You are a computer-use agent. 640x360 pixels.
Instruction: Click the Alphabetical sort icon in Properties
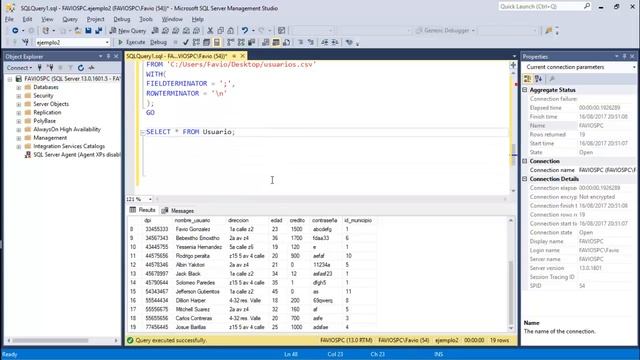coord(538,79)
